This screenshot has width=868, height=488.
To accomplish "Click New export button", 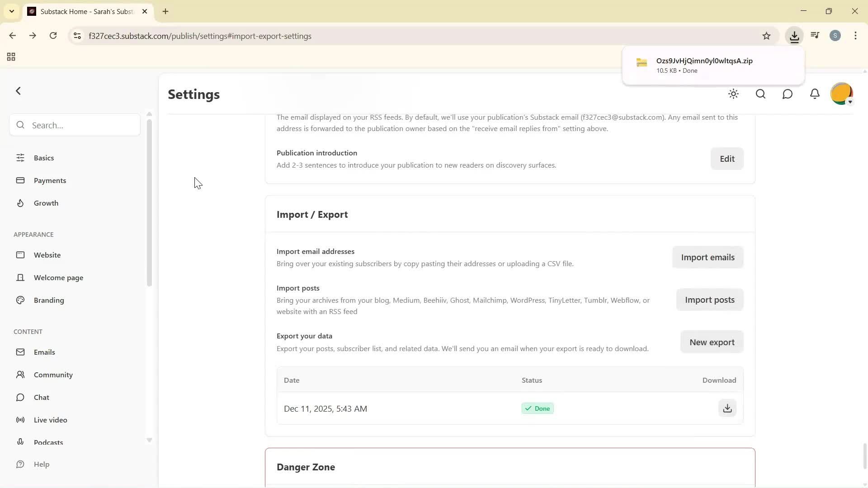I will tap(712, 342).
